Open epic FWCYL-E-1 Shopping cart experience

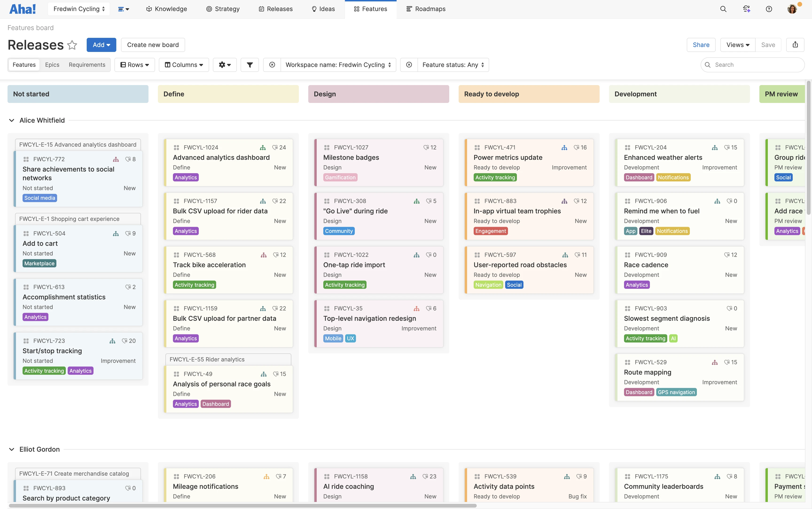coord(78,219)
